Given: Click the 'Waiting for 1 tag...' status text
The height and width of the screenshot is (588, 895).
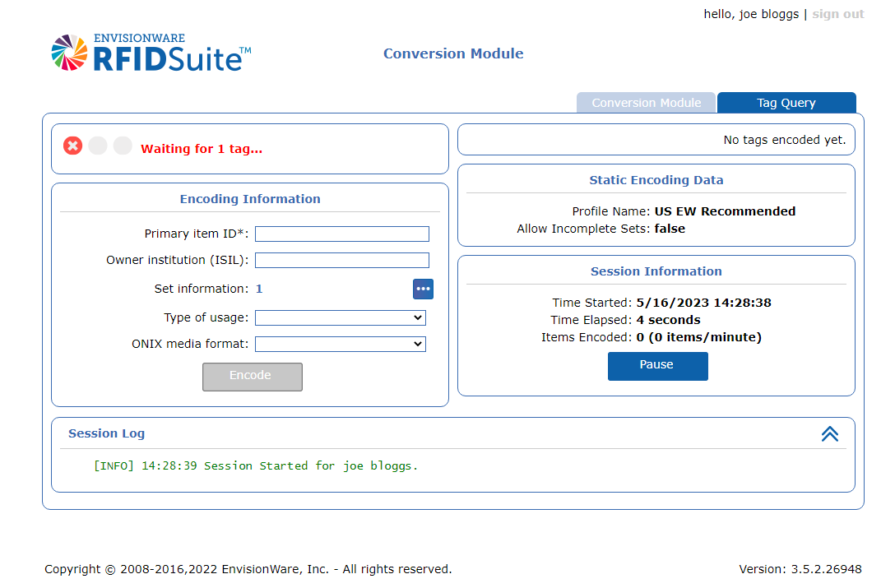Looking at the screenshot, I should pos(202,149).
